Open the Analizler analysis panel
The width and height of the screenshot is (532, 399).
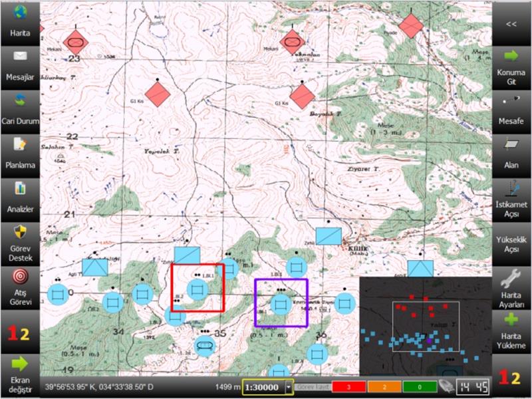pyautogui.click(x=20, y=198)
